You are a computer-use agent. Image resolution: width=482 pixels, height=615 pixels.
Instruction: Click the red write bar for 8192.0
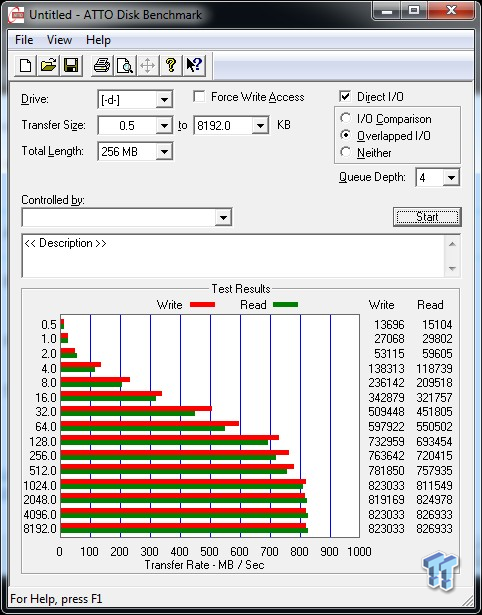click(183, 526)
